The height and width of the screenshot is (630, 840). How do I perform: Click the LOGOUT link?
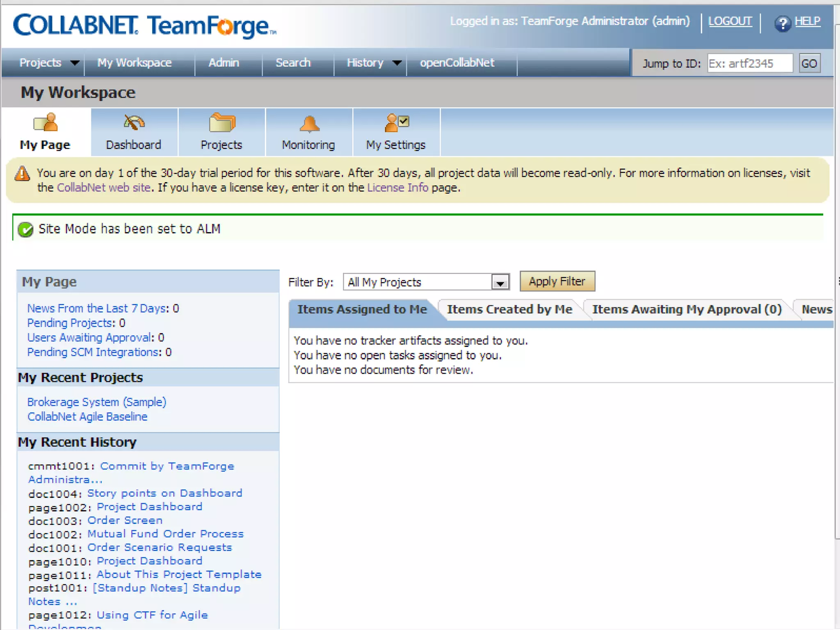tap(730, 21)
